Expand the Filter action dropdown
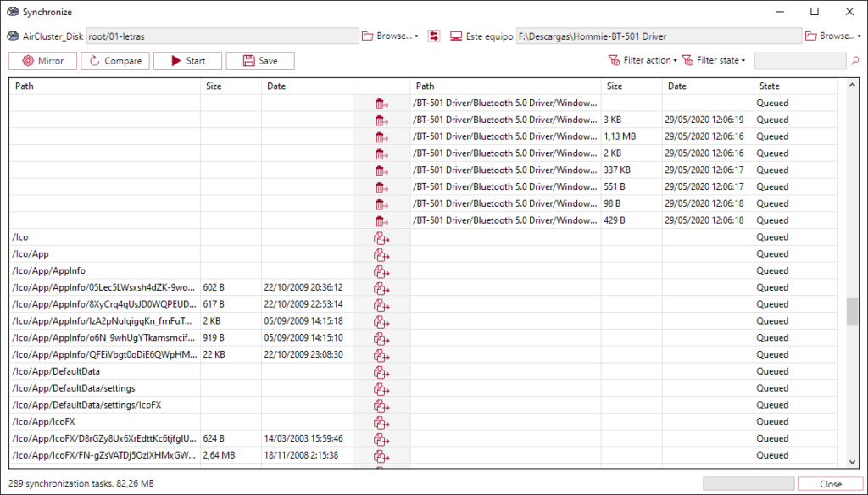Viewport: 868px width, 495px height. coord(643,60)
